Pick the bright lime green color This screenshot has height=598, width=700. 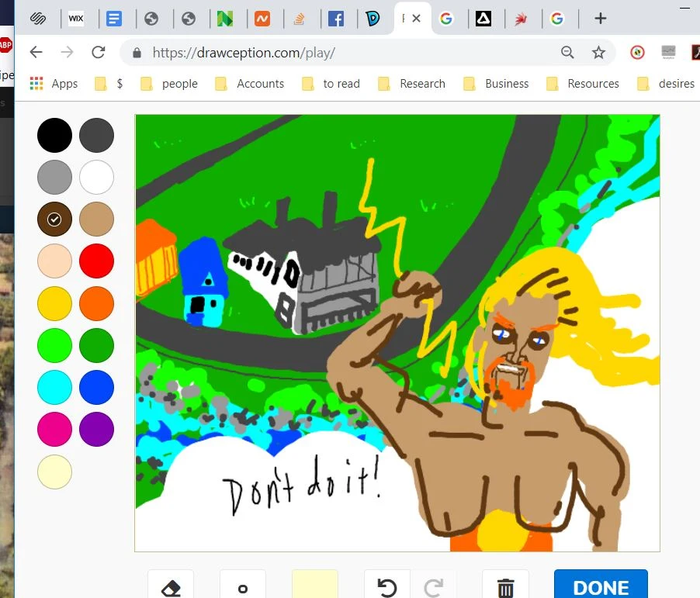[54, 345]
